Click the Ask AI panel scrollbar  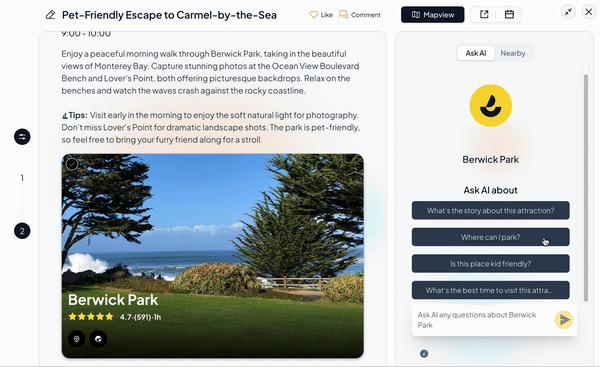tap(586, 188)
